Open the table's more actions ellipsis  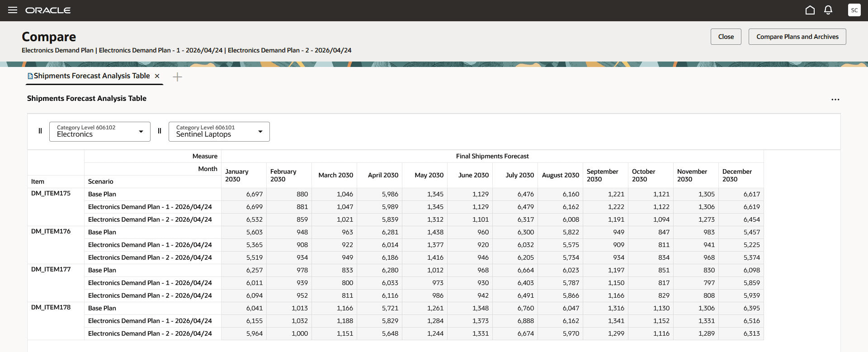(x=835, y=100)
